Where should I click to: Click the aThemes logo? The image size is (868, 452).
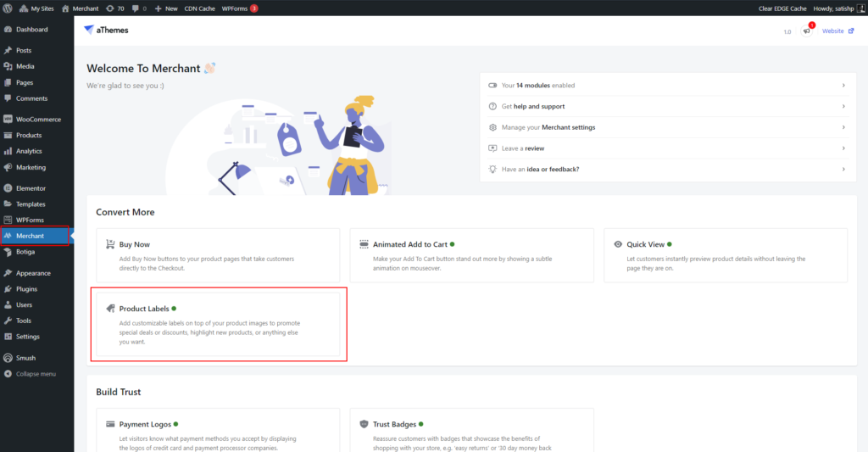point(106,30)
